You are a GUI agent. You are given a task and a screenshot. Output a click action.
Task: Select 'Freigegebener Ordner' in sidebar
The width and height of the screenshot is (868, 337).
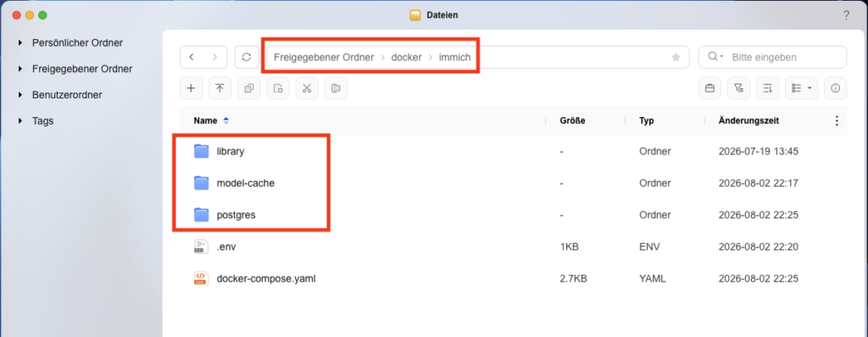pyautogui.click(x=82, y=69)
